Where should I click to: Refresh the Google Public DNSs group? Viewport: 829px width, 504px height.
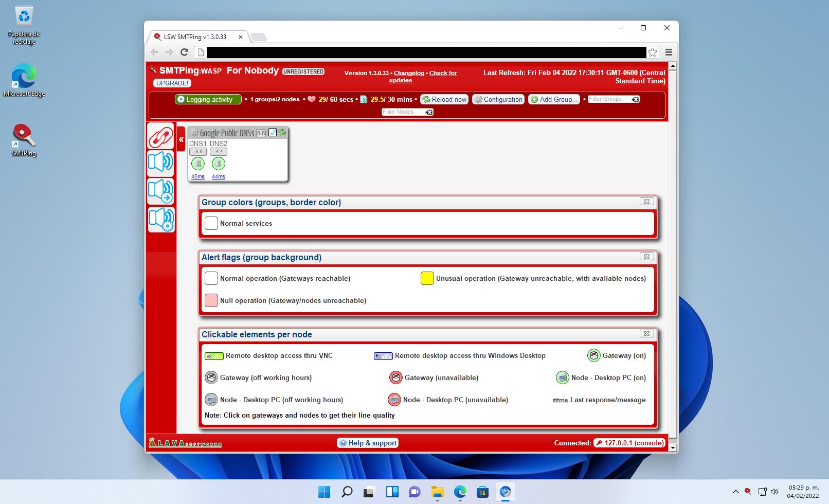coord(282,132)
